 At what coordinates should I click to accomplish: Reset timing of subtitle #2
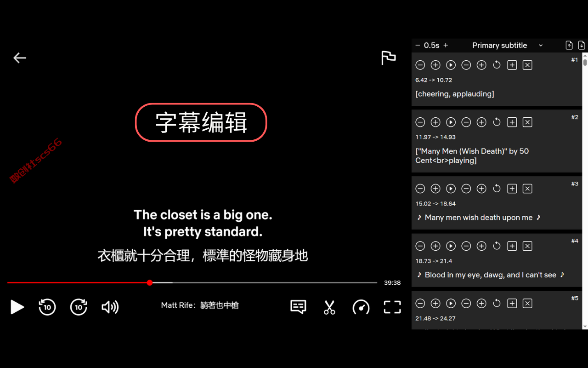497,122
